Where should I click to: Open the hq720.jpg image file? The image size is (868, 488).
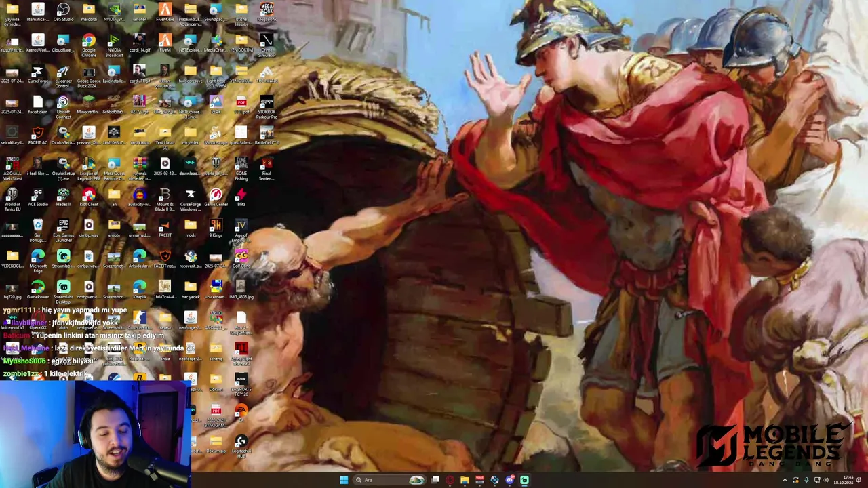pos(12,290)
